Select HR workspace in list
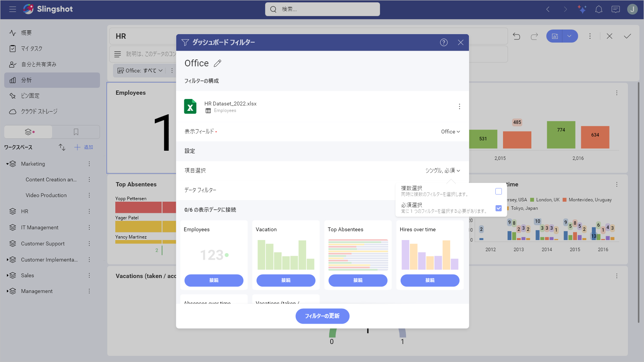644x362 pixels. (25, 211)
